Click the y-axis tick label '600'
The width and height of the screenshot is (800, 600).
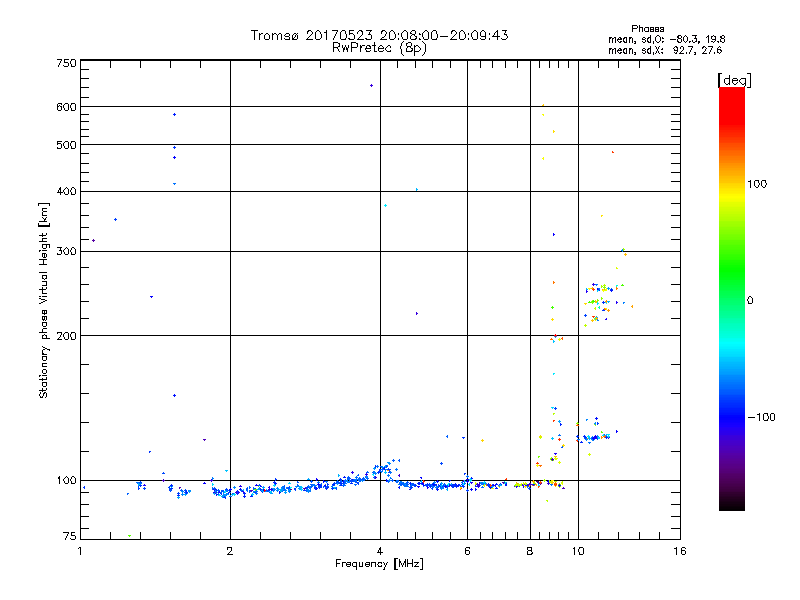(x=66, y=107)
